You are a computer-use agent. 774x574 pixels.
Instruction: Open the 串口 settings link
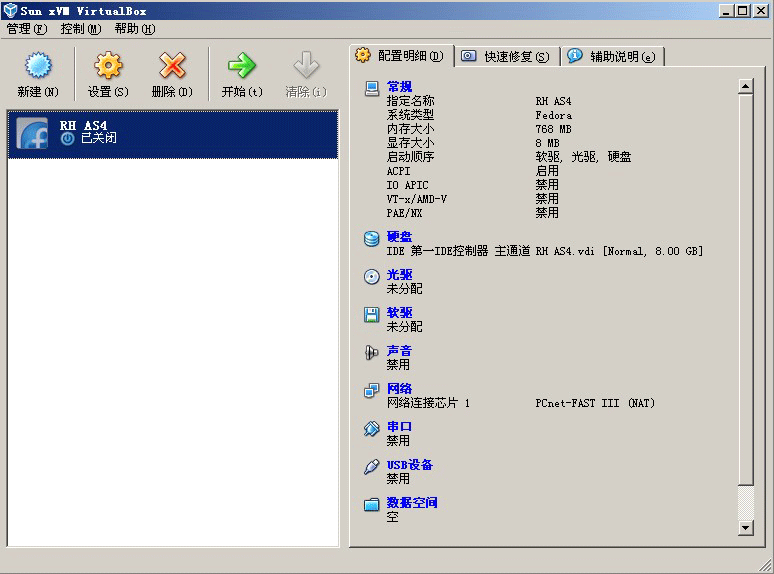[x=399, y=426]
